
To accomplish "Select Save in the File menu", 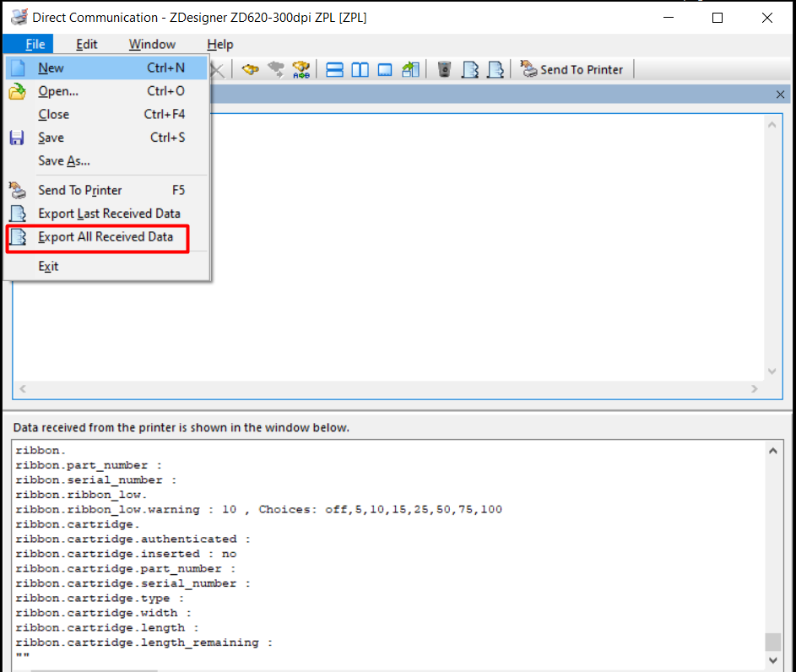I will point(106,138).
